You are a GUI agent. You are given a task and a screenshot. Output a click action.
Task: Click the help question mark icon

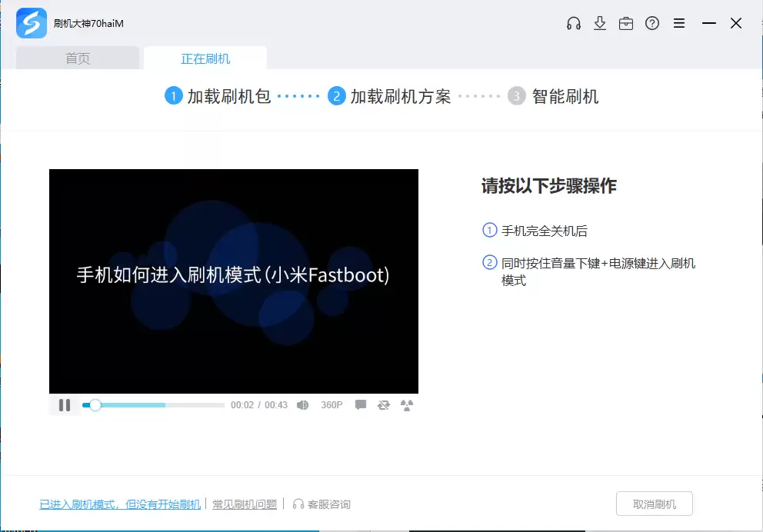pos(652,23)
